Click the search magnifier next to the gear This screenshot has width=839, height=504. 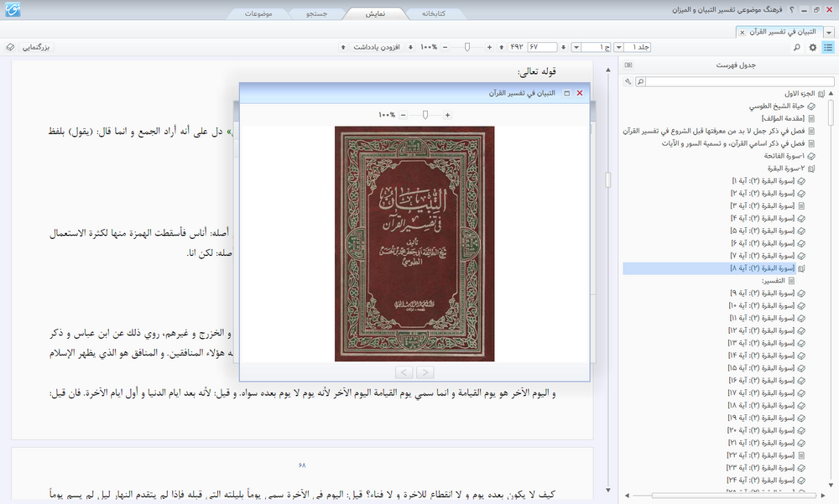tap(797, 47)
